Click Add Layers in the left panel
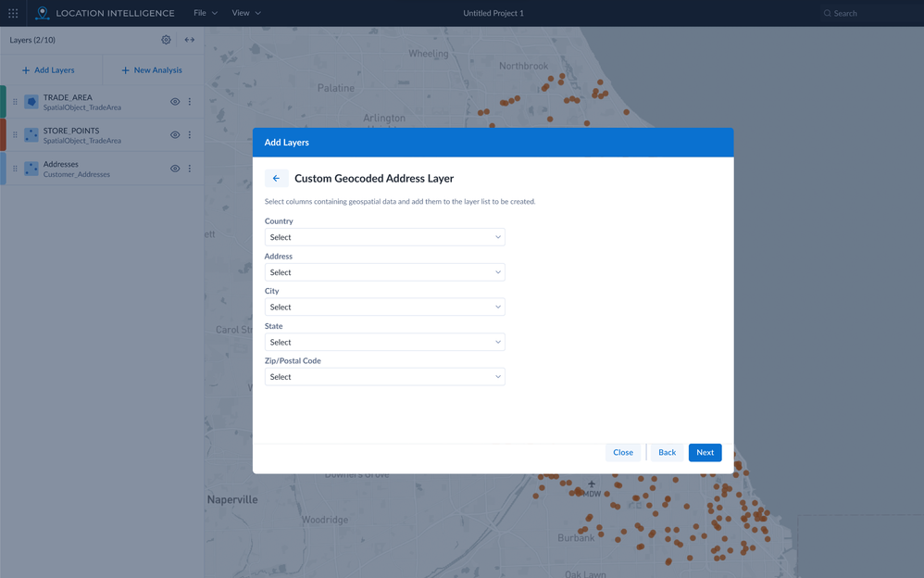924x578 pixels. [x=49, y=69]
